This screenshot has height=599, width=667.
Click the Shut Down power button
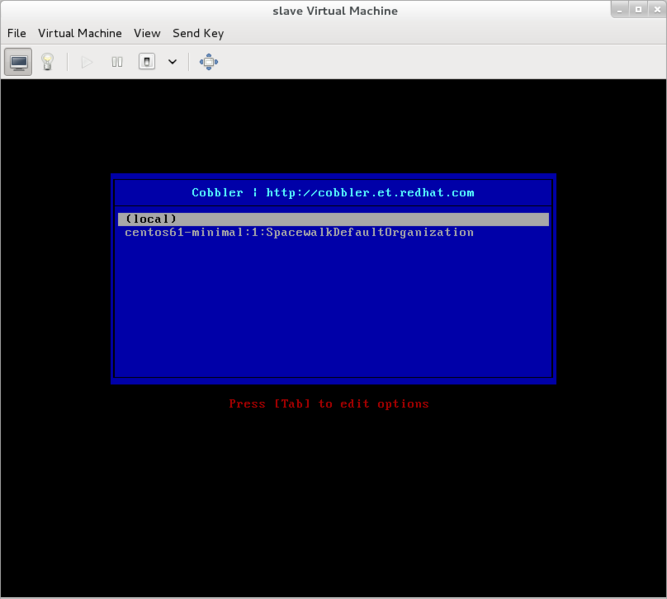147,62
